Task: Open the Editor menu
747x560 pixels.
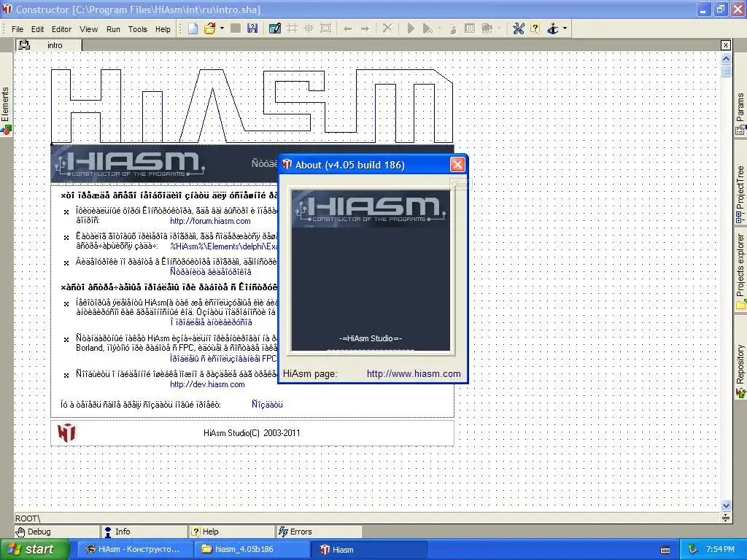Action: pyautogui.click(x=61, y=29)
